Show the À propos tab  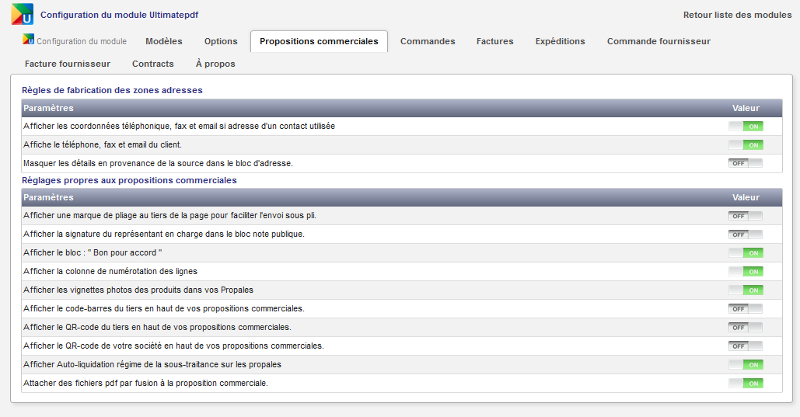point(216,64)
